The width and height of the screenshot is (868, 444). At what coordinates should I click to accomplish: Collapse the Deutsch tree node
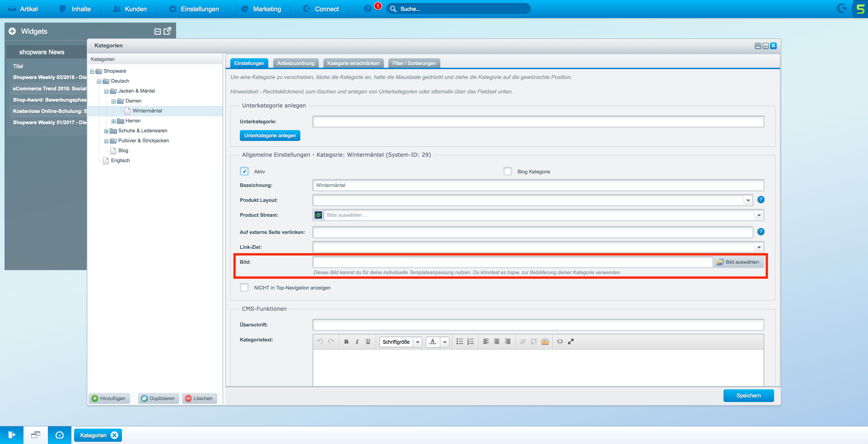(x=99, y=81)
